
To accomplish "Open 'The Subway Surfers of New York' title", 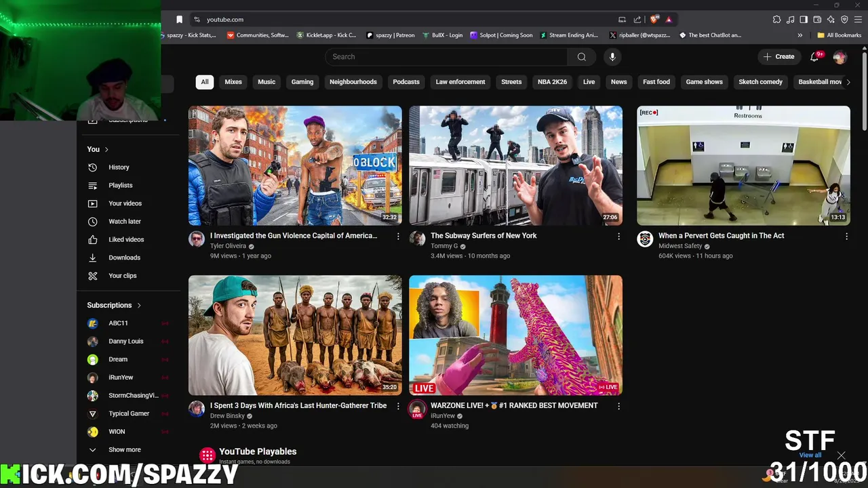I will pos(484,236).
